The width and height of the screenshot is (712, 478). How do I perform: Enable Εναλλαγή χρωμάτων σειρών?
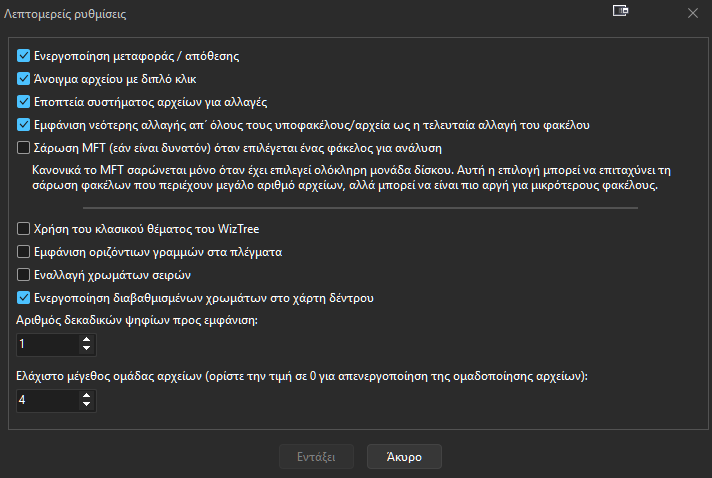tap(25, 274)
